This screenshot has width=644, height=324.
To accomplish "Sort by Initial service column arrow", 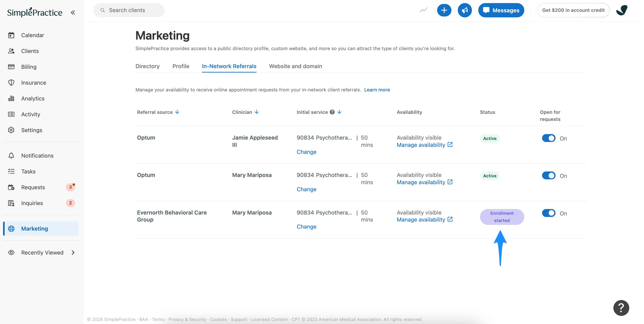I will click(x=339, y=112).
